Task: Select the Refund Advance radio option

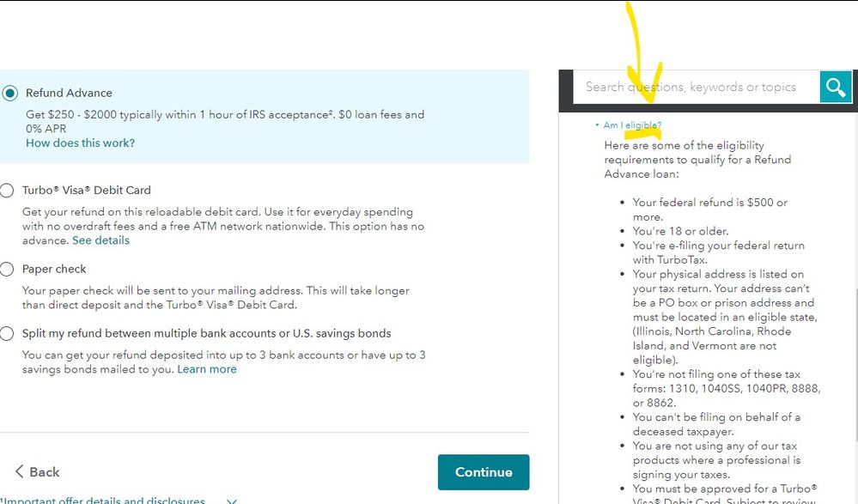Action: pyautogui.click(x=9, y=93)
